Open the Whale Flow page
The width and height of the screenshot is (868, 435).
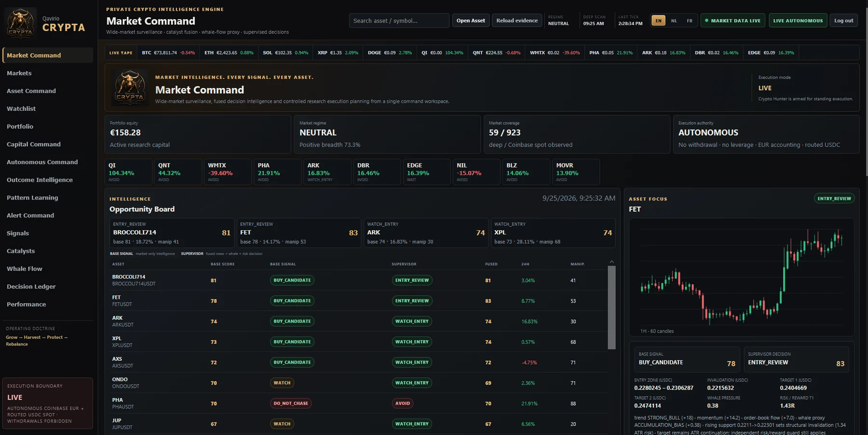pyautogui.click(x=47, y=269)
